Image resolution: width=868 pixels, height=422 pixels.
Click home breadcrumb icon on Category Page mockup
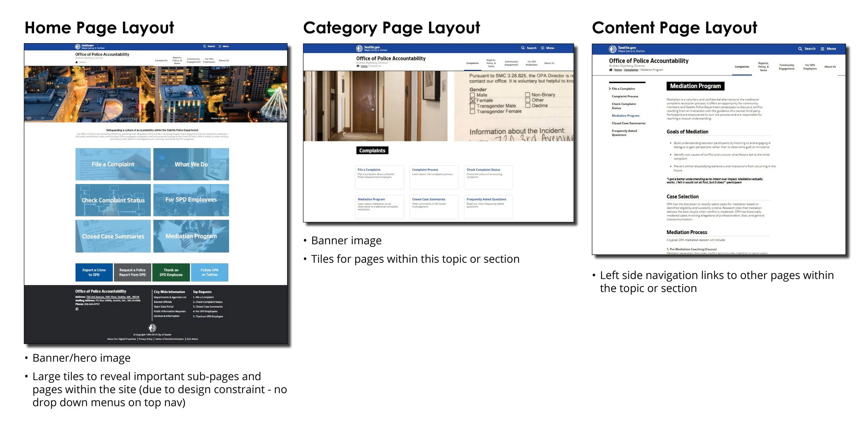pyautogui.click(x=358, y=66)
